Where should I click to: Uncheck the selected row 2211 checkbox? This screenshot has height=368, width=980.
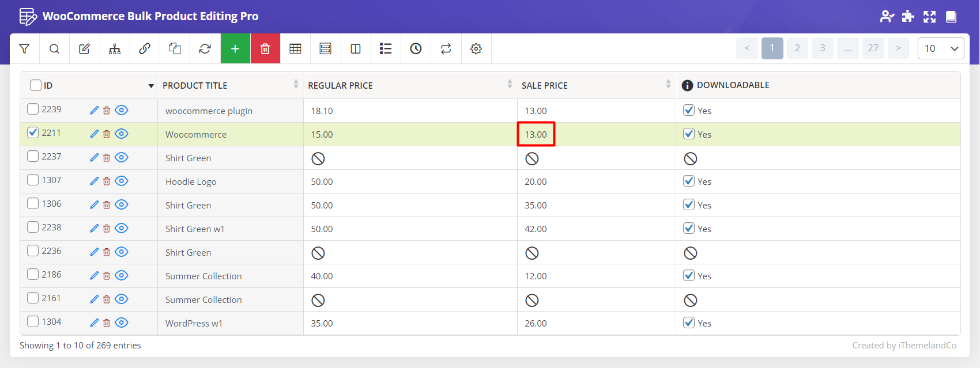tap(33, 133)
